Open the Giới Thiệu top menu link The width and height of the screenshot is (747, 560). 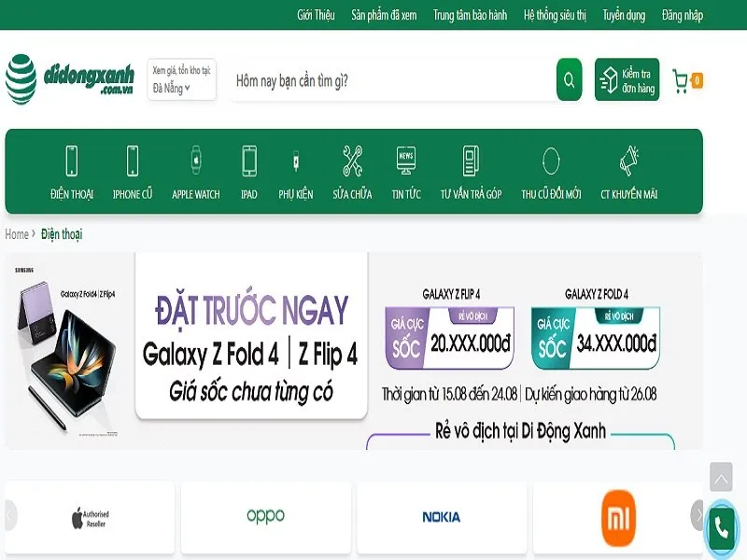pyautogui.click(x=316, y=15)
